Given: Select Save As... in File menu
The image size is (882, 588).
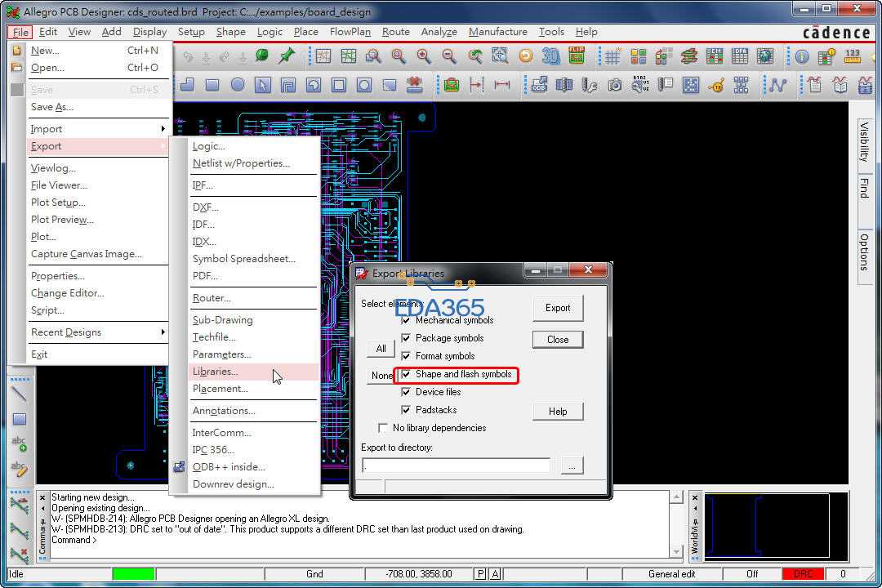Looking at the screenshot, I should [x=99, y=107].
